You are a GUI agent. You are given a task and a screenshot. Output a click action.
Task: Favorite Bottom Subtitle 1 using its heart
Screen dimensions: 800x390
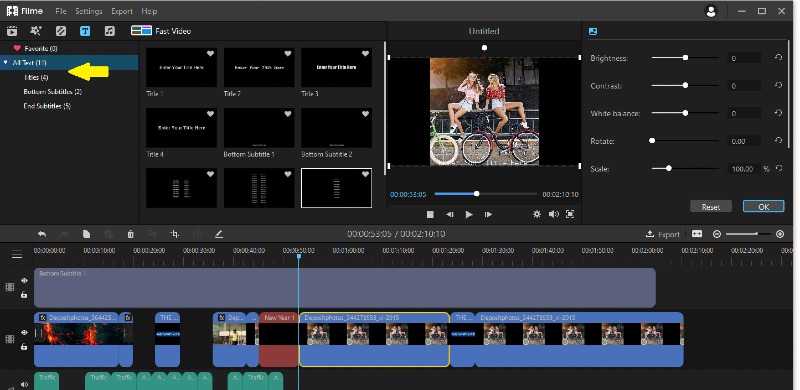(x=288, y=114)
